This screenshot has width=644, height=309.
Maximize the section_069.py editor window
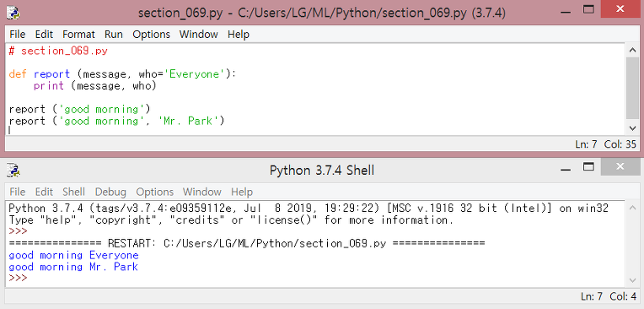pos(589,9)
